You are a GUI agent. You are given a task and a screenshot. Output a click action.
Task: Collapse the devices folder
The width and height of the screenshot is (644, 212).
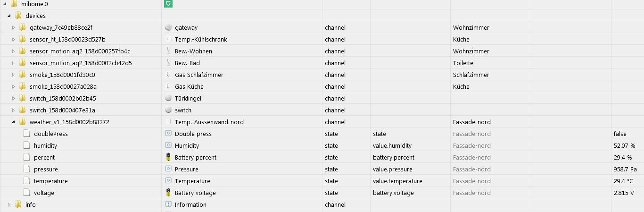(x=9, y=16)
